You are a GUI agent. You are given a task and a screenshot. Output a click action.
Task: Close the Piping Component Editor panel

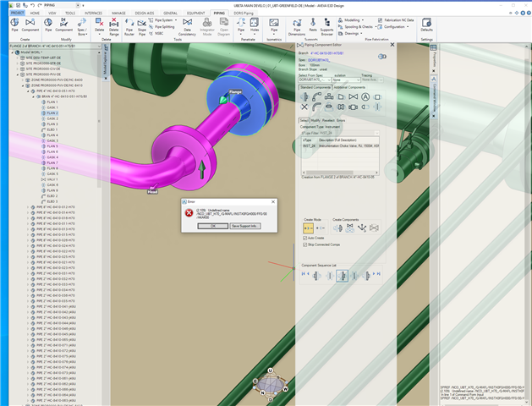[x=392, y=45]
